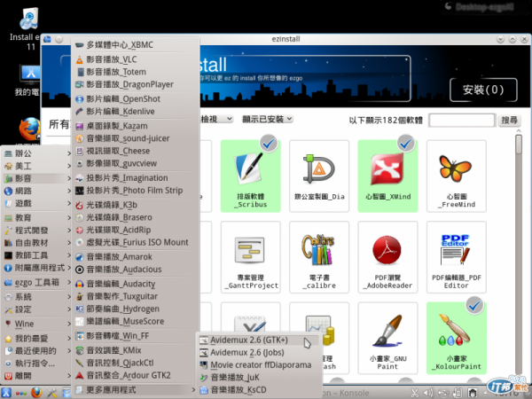Viewport: 532px width, 399px height.
Task: Click the Tuxguitar icon
Action: coord(80,296)
